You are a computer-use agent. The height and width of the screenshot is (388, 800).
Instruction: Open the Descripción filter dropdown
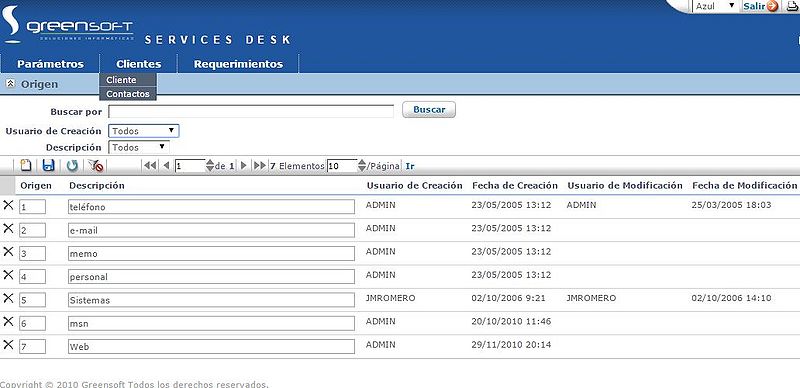click(x=139, y=147)
